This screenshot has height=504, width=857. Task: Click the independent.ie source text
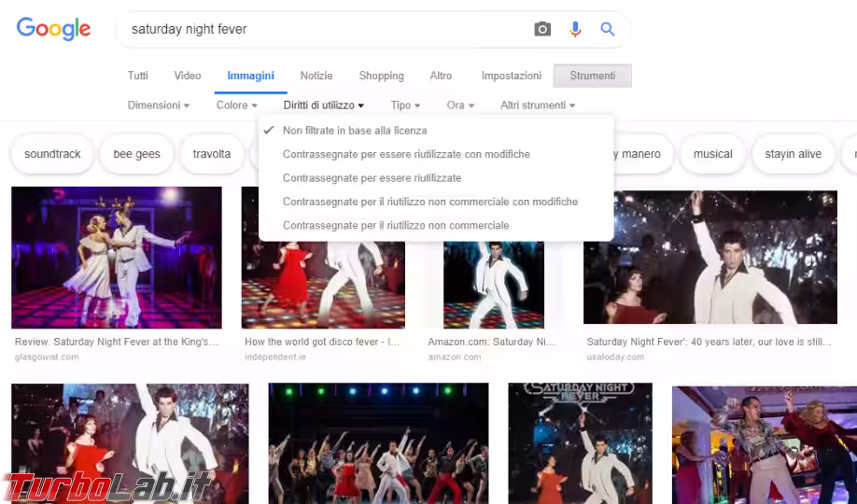coord(274,357)
